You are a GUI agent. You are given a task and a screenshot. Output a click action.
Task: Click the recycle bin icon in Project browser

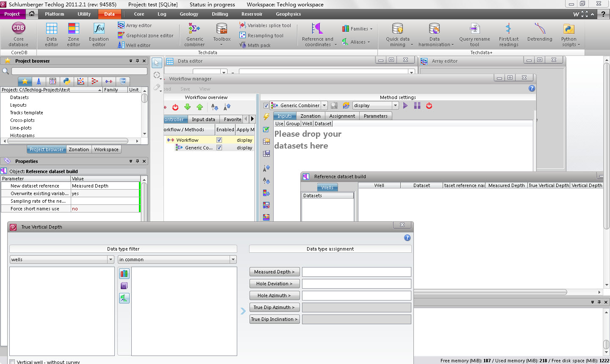[x=122, y=81]
